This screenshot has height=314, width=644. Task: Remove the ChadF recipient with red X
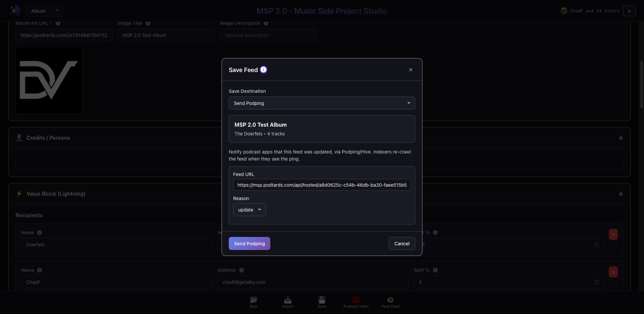613,272
